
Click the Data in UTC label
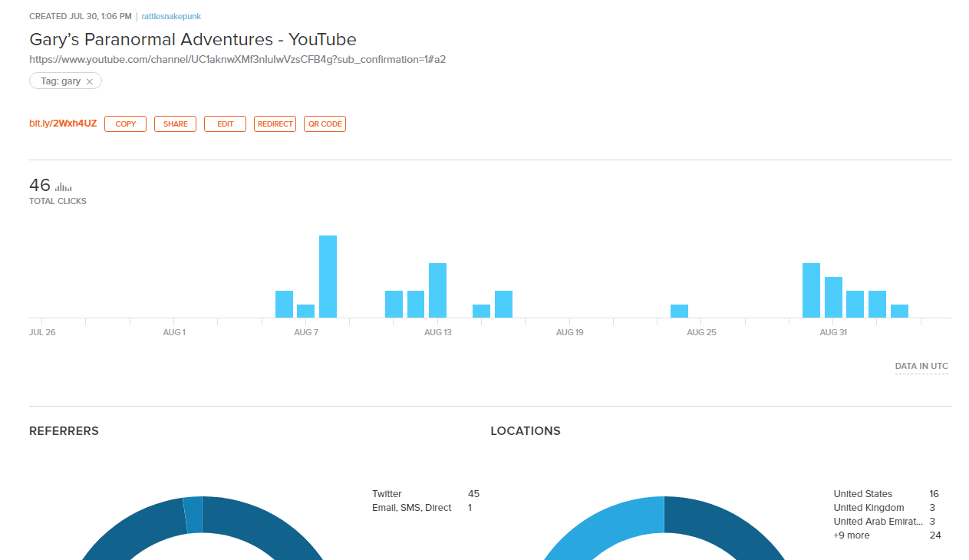pyautogui.click(x=921, y=367)
